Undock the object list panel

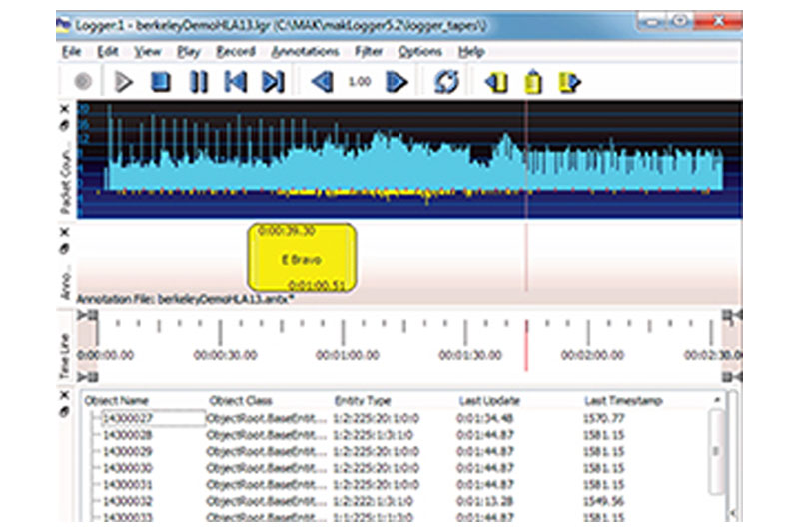64,412
